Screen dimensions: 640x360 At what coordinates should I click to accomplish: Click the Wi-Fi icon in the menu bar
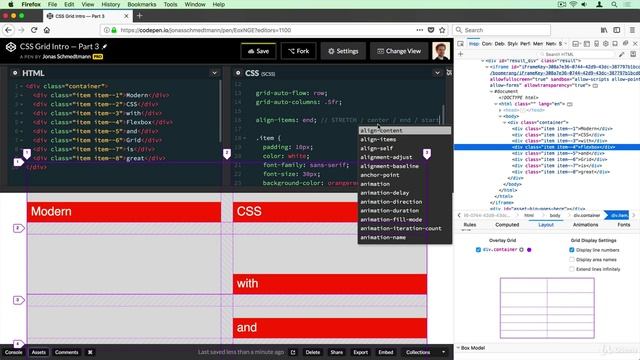(x=573, y=4)
